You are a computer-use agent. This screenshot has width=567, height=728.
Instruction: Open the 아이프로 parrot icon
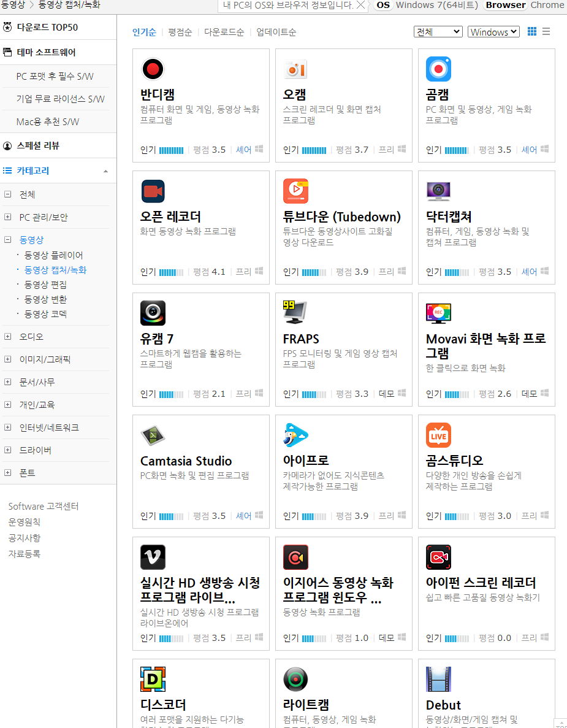click(295, 435)
